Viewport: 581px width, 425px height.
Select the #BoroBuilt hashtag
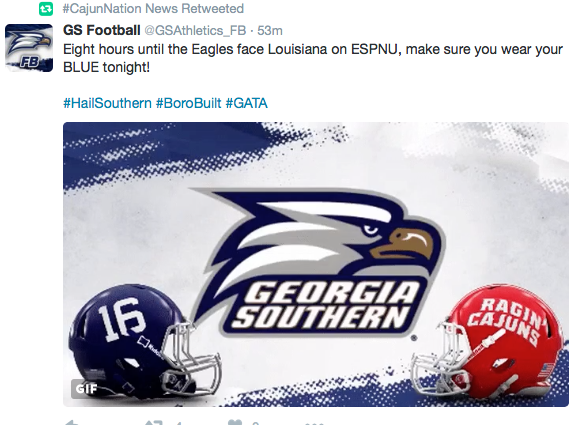[188, 103]
